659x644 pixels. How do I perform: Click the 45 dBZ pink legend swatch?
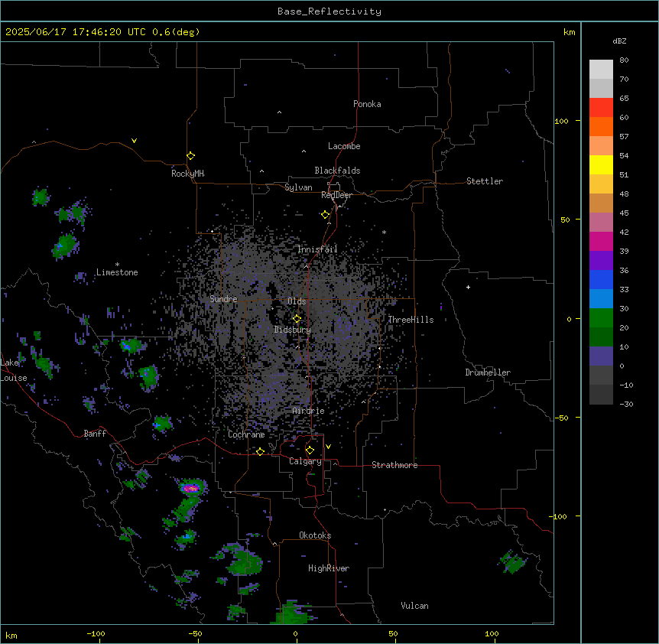pyautogui.click(x=601, y=222)
